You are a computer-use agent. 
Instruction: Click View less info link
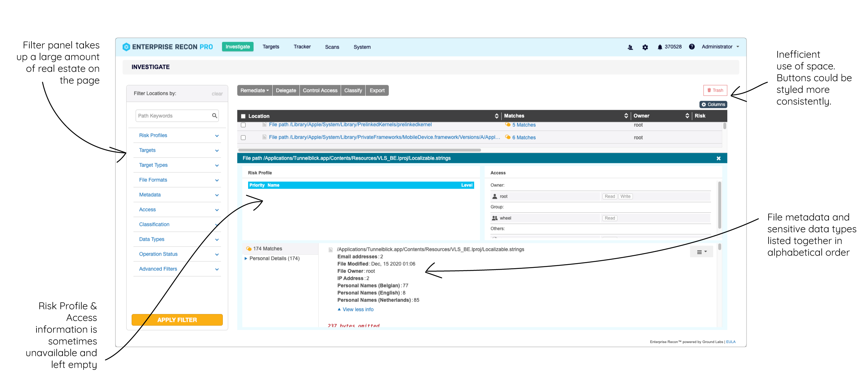(x=358, y=309)
